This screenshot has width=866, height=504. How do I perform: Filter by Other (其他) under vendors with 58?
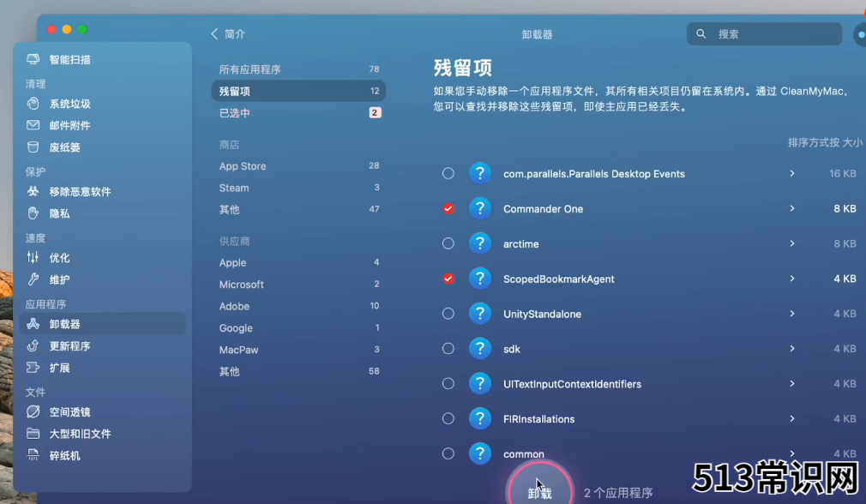298,371
